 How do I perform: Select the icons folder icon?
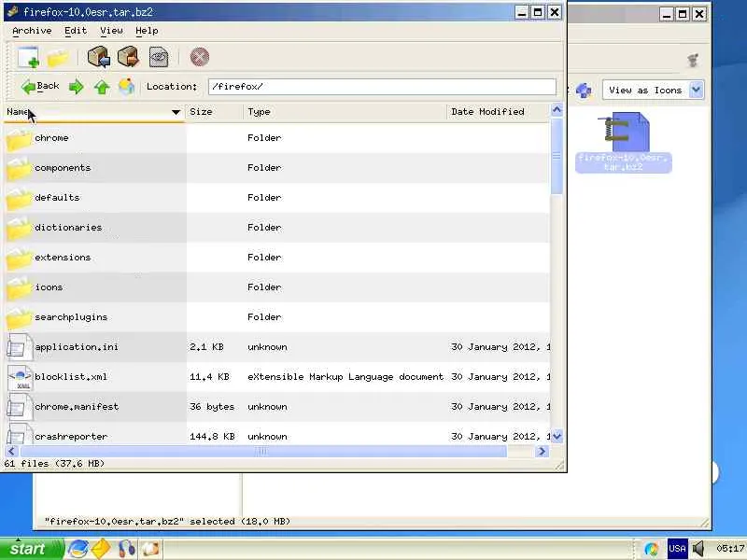(19, 289)
